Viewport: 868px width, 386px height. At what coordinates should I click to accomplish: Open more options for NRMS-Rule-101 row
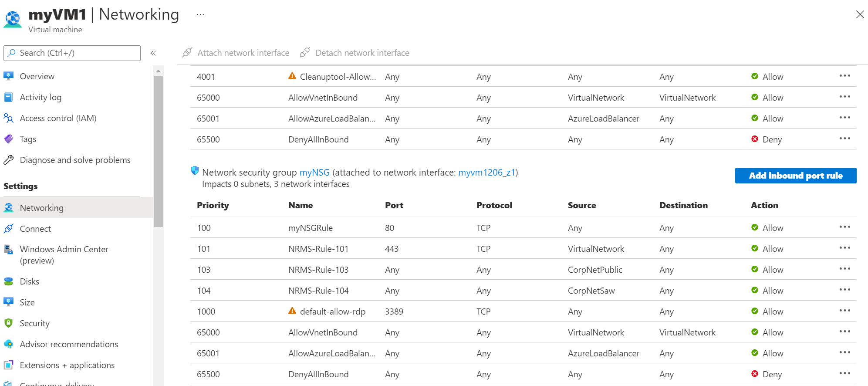pyautogui.click(x=844, y=248)
